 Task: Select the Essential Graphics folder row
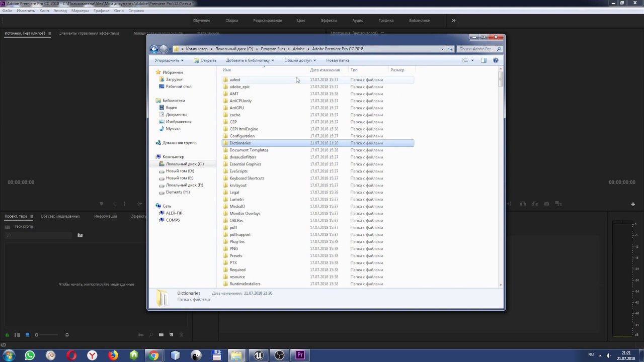point(317,164)
